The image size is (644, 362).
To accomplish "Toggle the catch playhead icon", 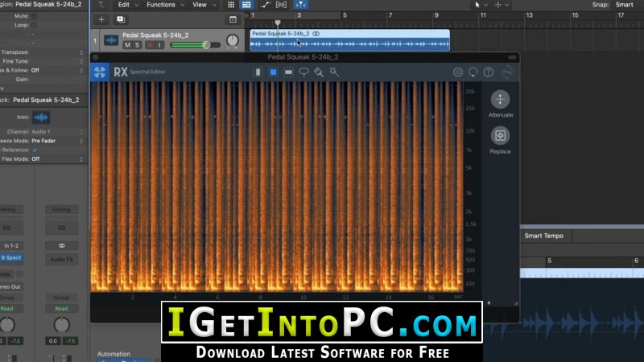I will point(300,5).
